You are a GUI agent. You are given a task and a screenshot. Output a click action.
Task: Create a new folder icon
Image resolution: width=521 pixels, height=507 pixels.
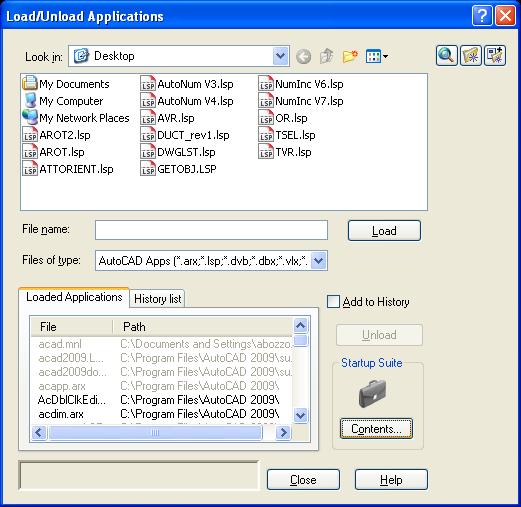click(350, 56)
